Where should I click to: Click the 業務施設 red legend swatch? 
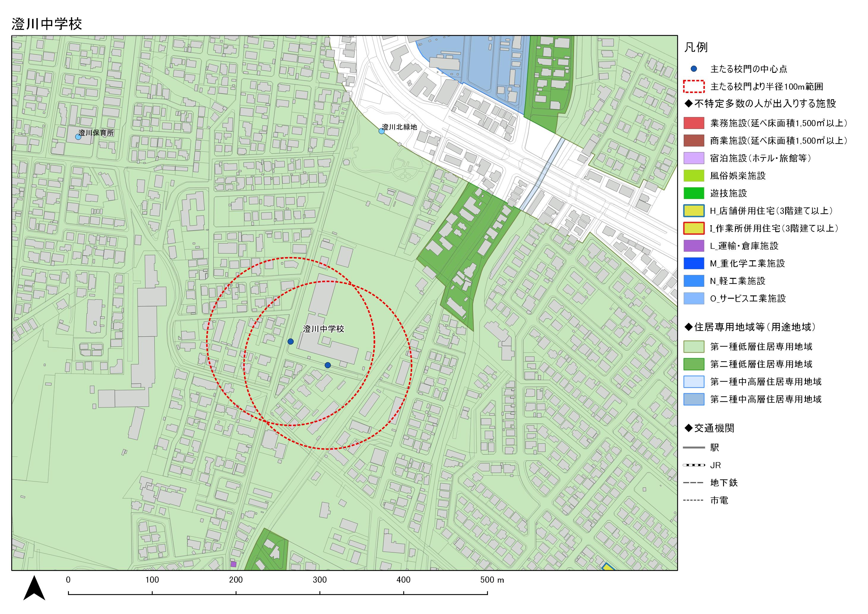pos(694,123)
